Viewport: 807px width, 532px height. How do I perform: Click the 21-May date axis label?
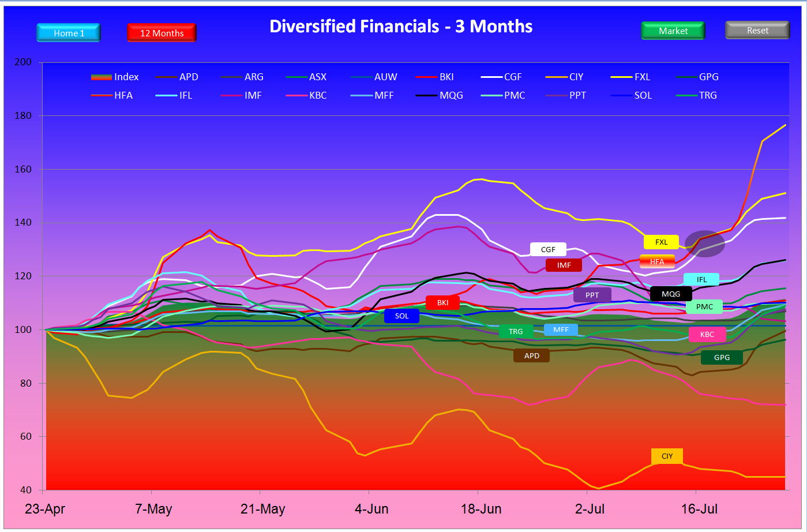262,509
